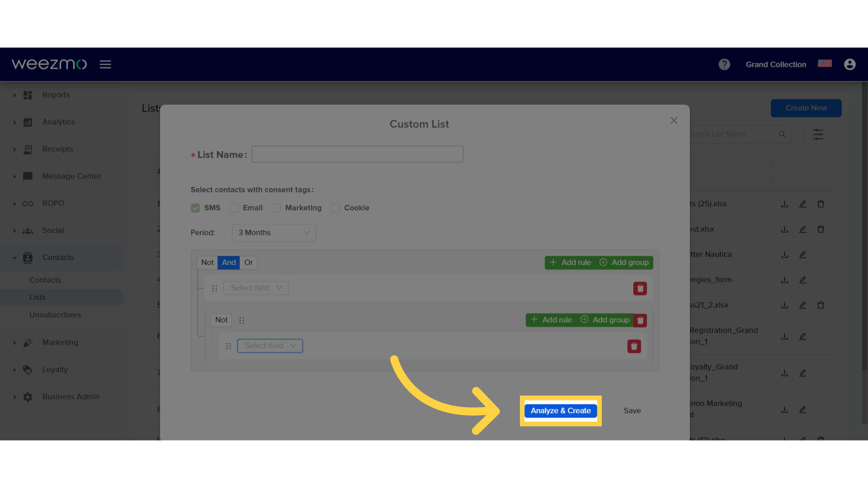Click the Loyalty tag icon in the sidebar
The image size is (868, 488).
28,370
